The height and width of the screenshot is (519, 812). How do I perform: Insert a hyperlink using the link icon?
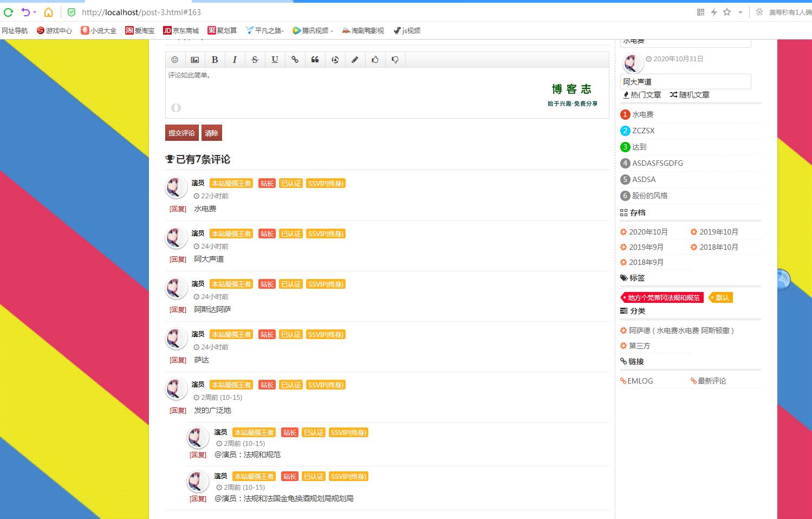point(295,60)
